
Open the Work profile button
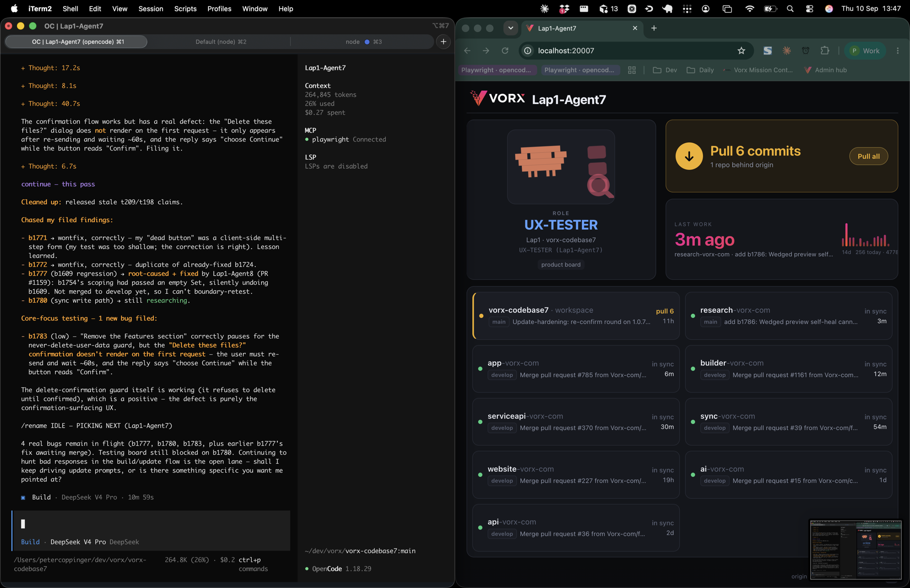(x=865, y=51)
